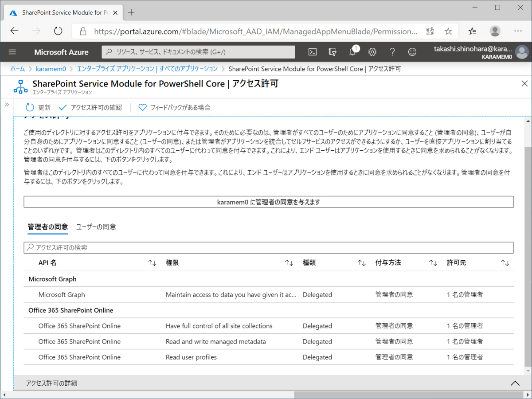Expand the left side menu chevrons
This screenshot has height=399, width=532.
click(7, 104)
